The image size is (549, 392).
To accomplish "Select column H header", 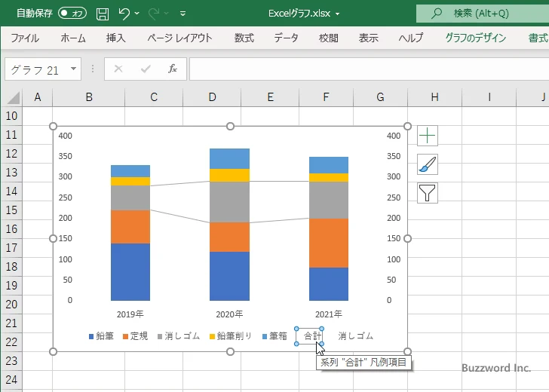I will (435, 97).
